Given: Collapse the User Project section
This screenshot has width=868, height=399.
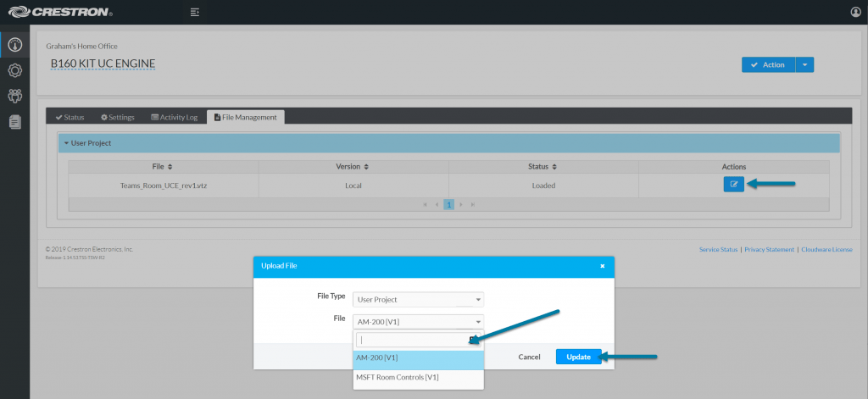Looking at the screenshot, I should pyautogui.click(x=449, y=143).
